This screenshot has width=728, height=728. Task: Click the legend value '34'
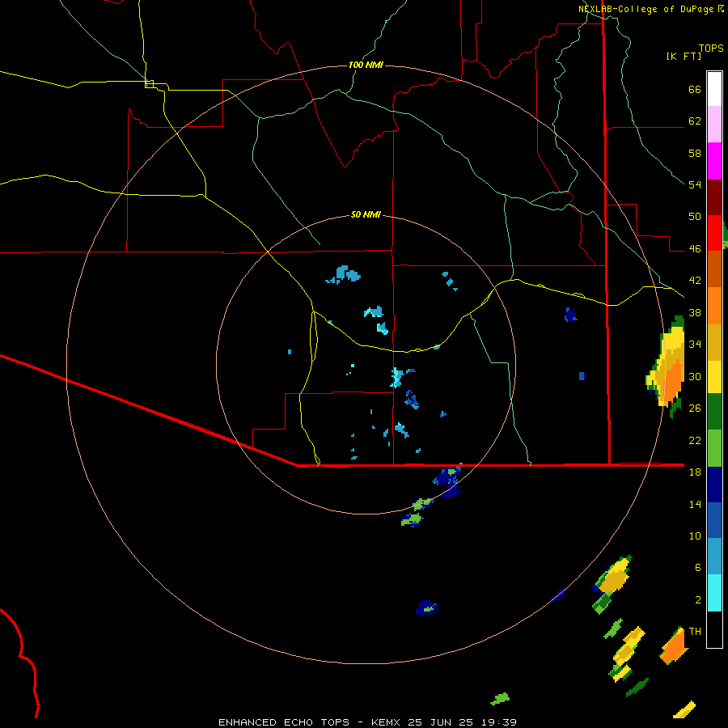click(x=695, y=345)
